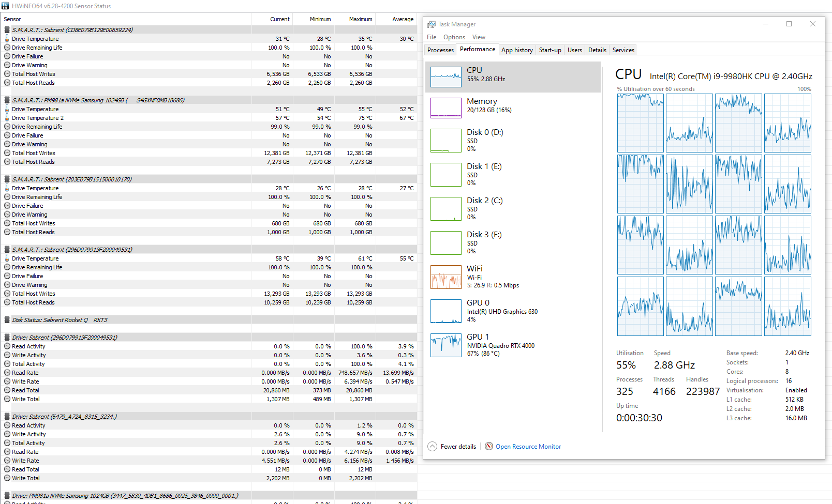832x504 pixels.
Task: Select GPU 1 NVIDIA Quadro RTX 4000
Action: (513, 345)
